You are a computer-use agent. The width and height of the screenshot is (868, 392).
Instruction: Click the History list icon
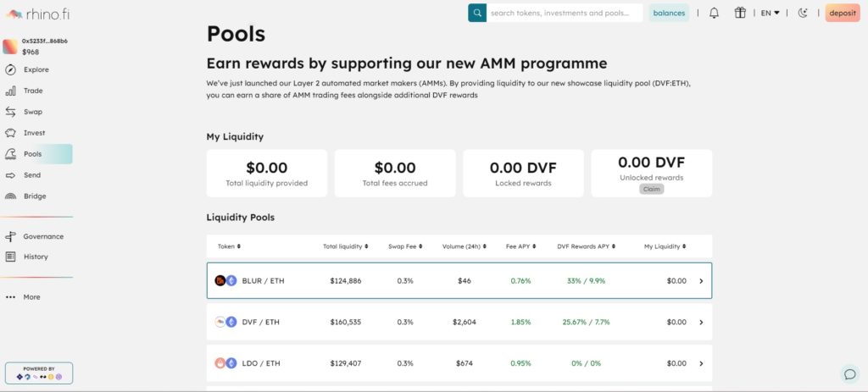(x=10, y=257)
